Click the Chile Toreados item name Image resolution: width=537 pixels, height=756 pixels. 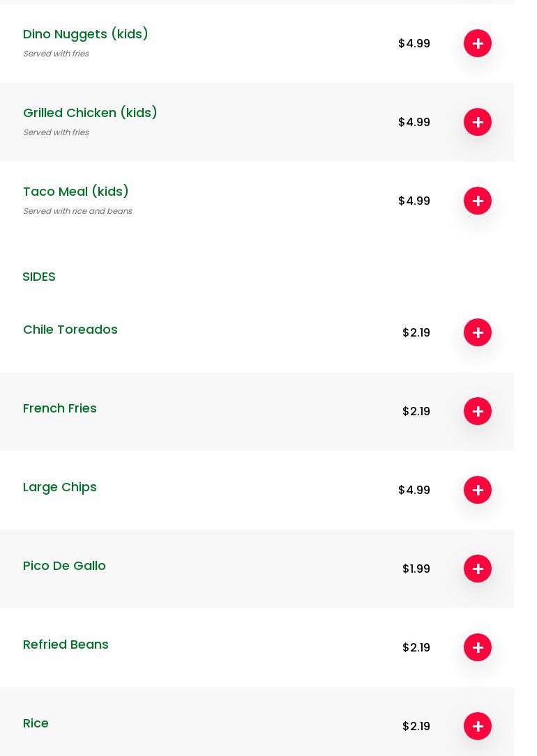[x=70, y=330]
